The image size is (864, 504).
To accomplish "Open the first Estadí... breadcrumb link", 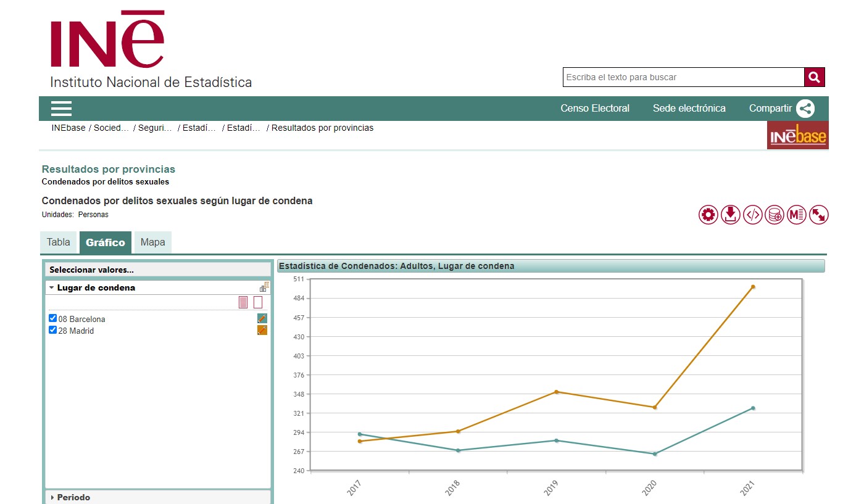I will tap(199, 128).
